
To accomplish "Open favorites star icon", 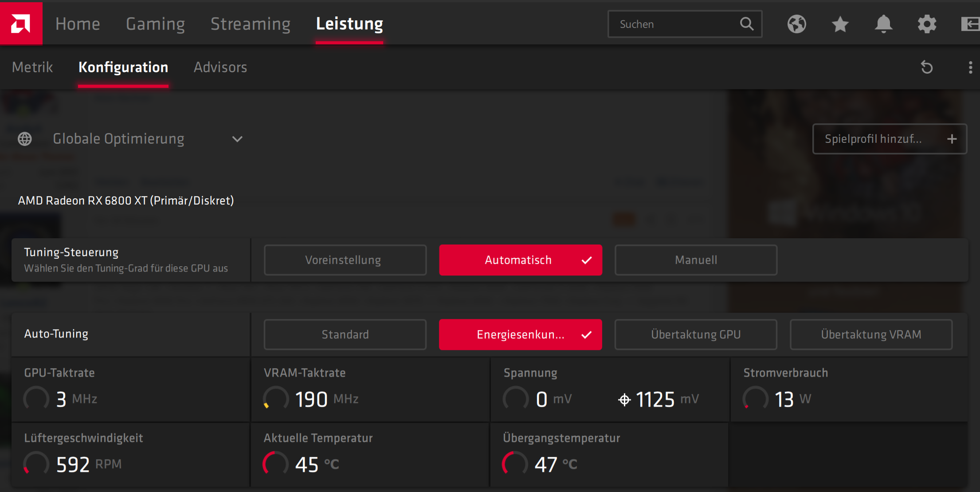I will (x=840, y=24).
